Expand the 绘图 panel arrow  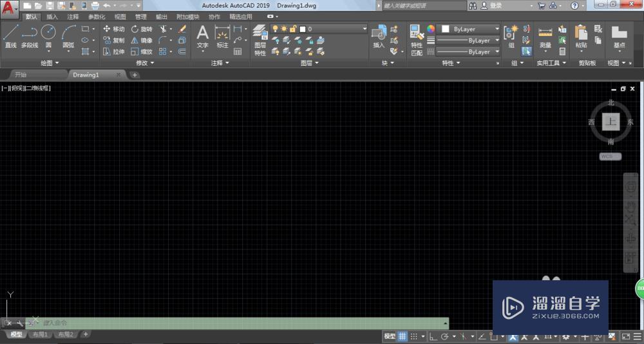point(57,63)
